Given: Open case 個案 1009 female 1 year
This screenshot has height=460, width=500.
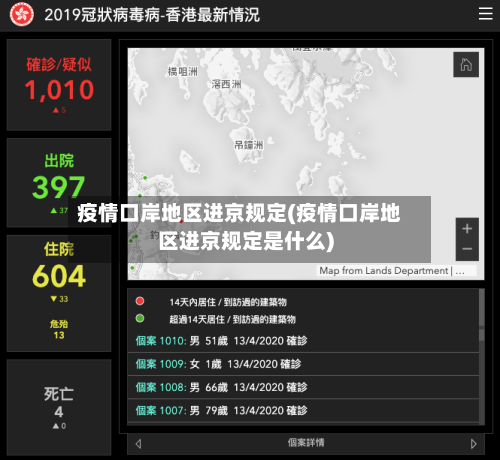Looking at the screenshot, I should (x=303, y=364).
